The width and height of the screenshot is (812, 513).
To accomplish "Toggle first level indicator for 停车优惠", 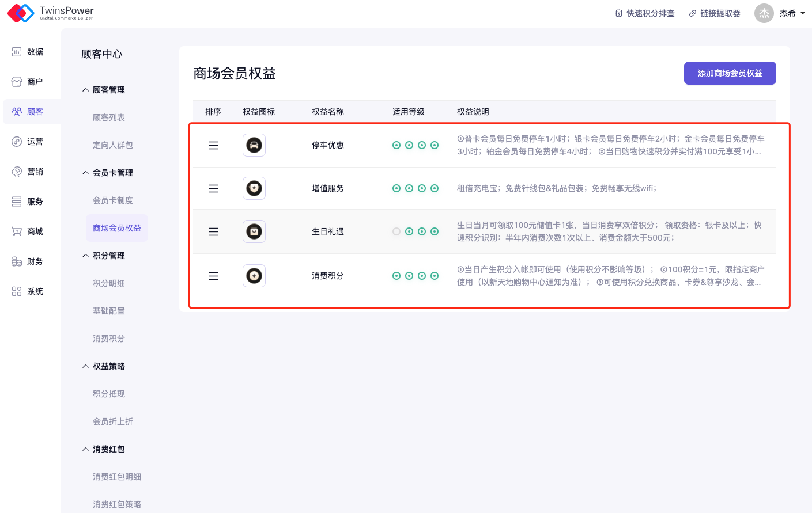I will coord(396,145).
